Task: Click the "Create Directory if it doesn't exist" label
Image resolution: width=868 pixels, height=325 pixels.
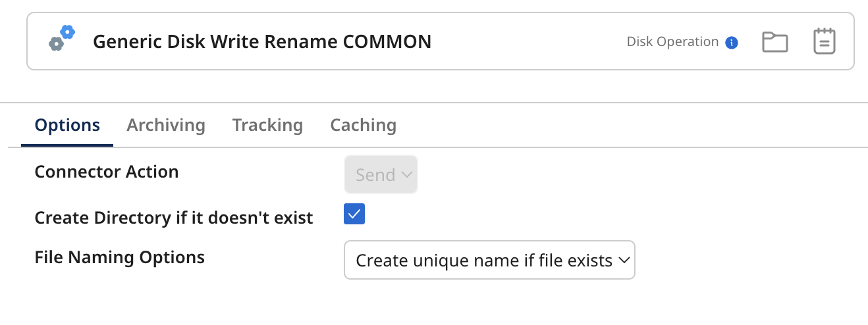Action: (x=173, y=218)
